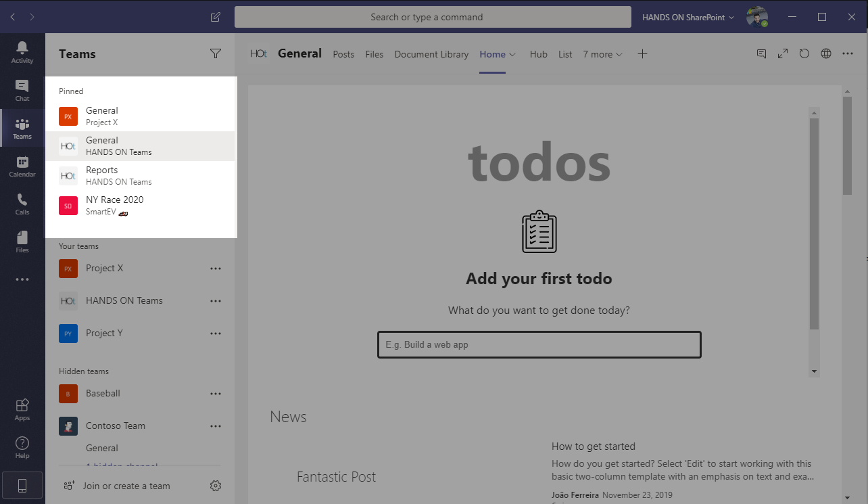Image resolution: width=868 pixels, height=504 pixels.
Task: Filter the teams list with the funnel icon
Action: 215,53
